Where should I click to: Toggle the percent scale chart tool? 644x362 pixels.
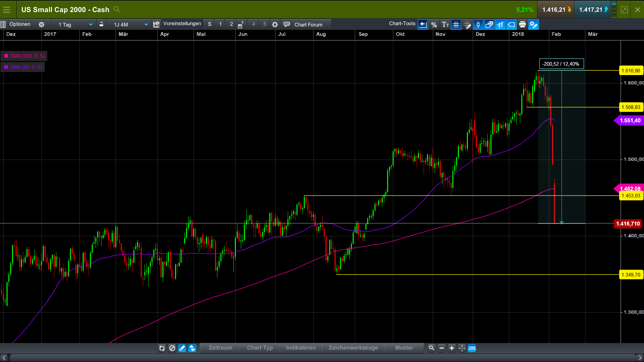(x=434, y=24)
